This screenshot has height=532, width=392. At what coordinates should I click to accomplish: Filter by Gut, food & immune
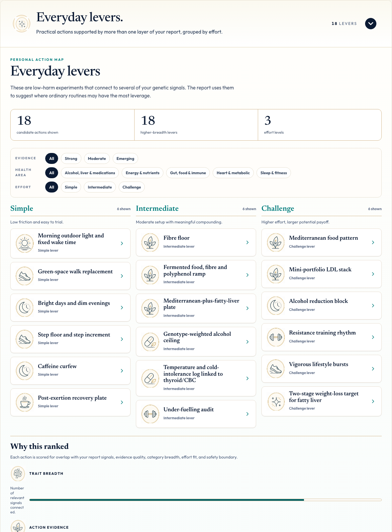pos(188,173)
